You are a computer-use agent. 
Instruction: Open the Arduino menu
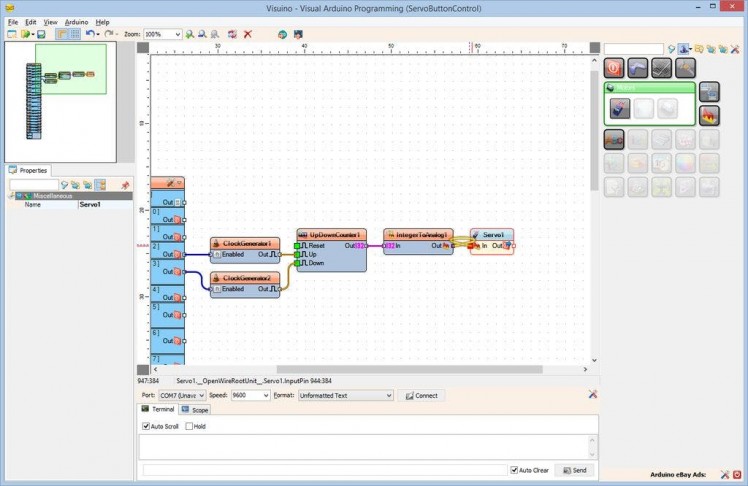click(76, 21)
